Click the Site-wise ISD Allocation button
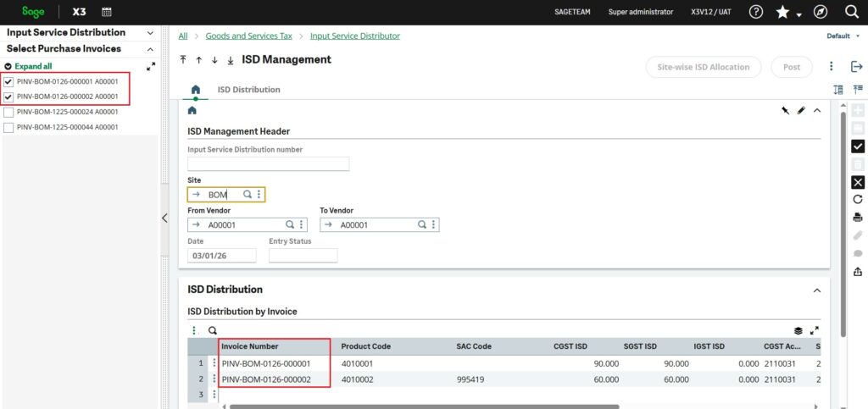This screenshot has width=868, height=409. [x=703, y=67]
